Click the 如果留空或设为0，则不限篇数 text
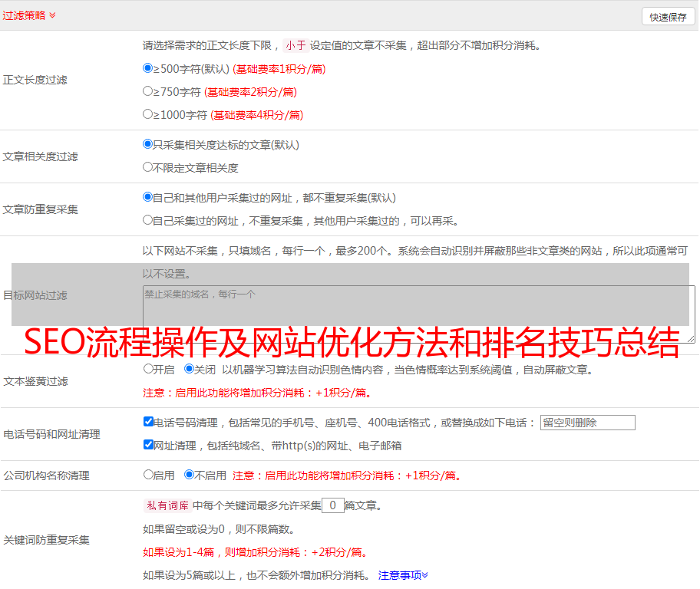The height and width of the screenshot is (589, 700). click(x=220, y=529)
